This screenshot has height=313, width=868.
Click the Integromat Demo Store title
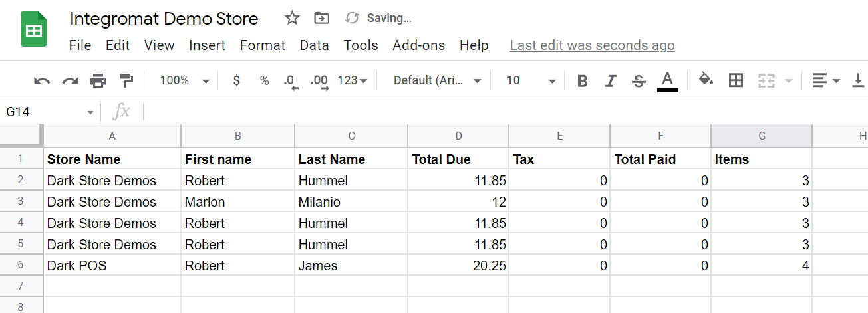[x=164, y=18]
